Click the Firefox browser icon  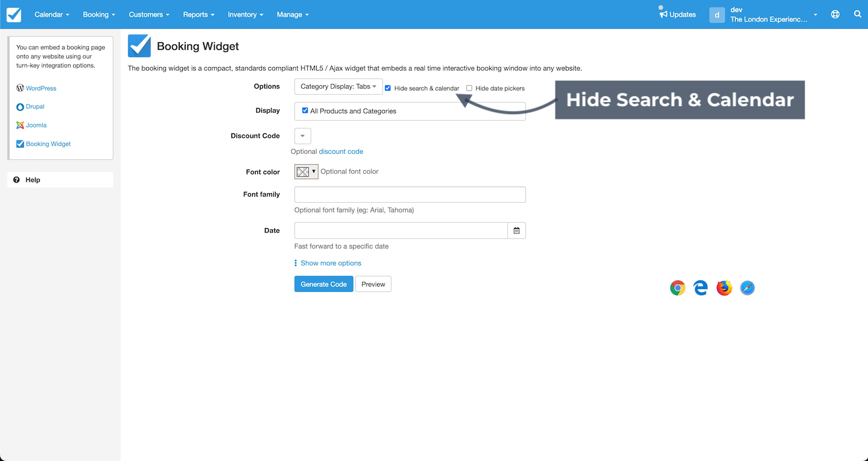724,288
